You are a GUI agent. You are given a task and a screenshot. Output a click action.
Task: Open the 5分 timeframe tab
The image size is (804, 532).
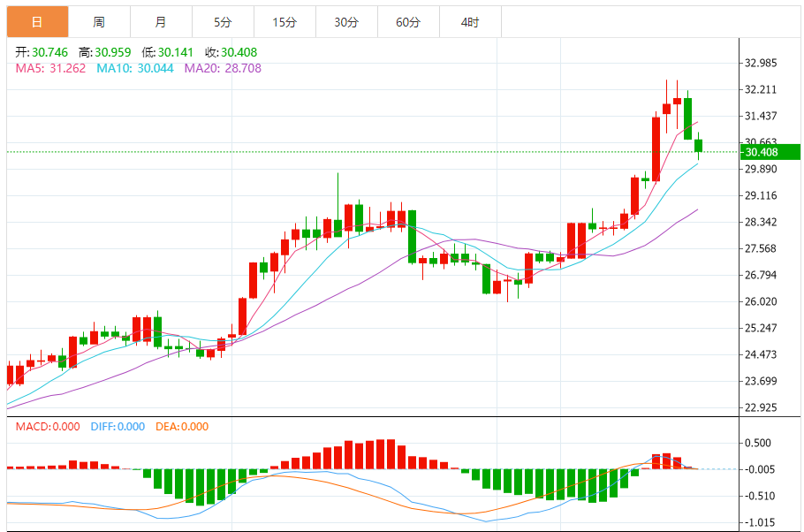click(x=223, y=22)
